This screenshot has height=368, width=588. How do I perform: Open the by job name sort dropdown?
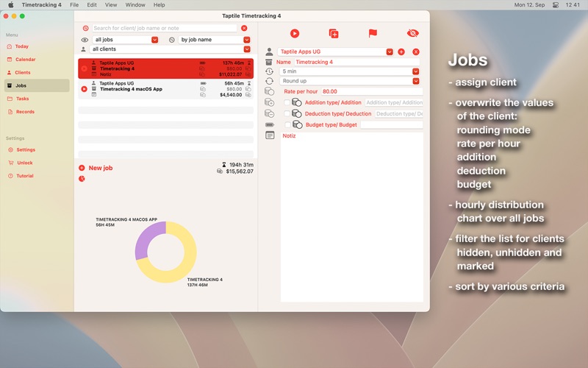(246, 40)
